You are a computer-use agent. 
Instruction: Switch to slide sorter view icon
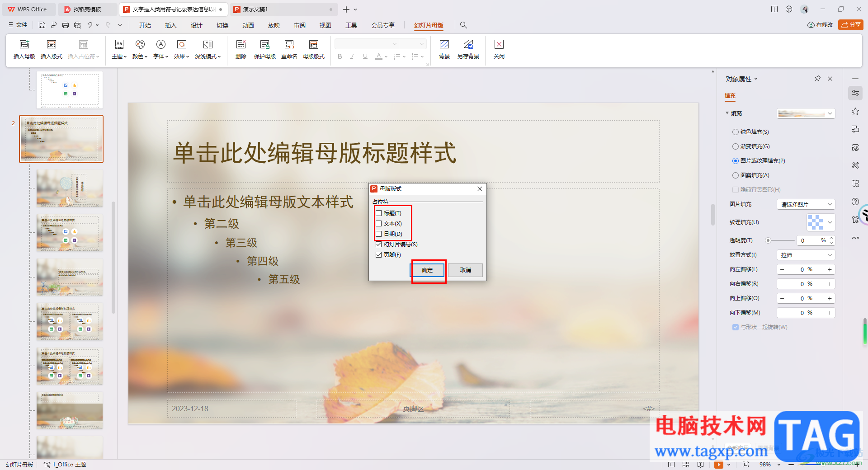686,465
